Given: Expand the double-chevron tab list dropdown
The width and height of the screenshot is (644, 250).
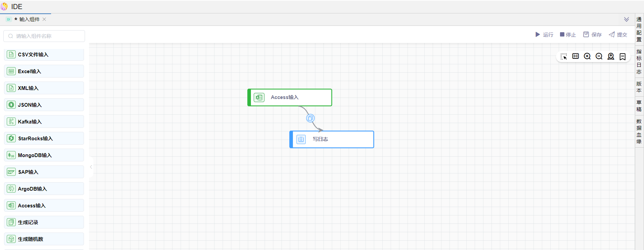Looking at the screenshot, I should click(x=627, y=19).
